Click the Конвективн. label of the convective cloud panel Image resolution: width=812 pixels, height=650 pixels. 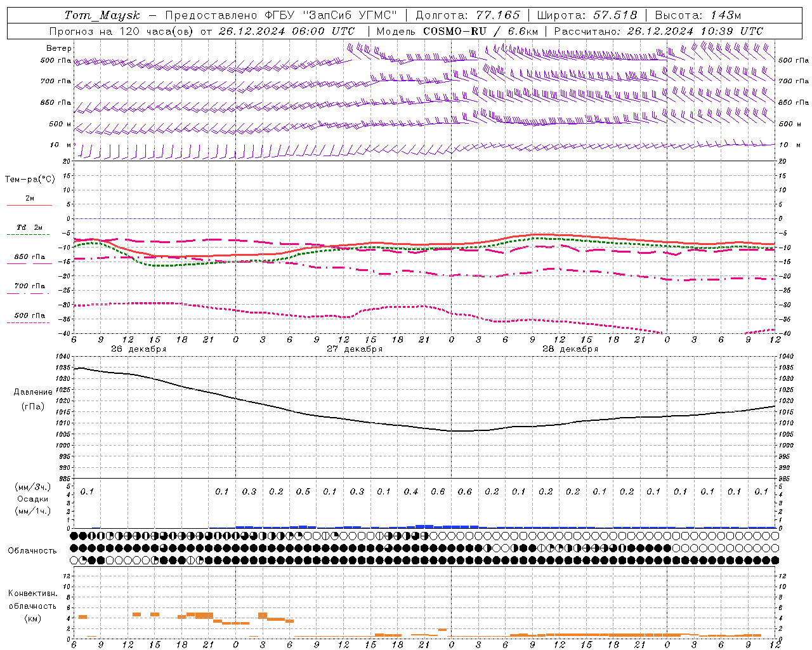[x=33, y=594]
